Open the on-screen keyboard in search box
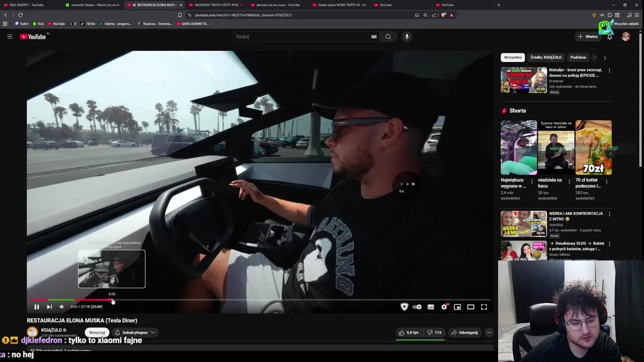The height and width of the screenshot is (362, 644). point(374,36)
